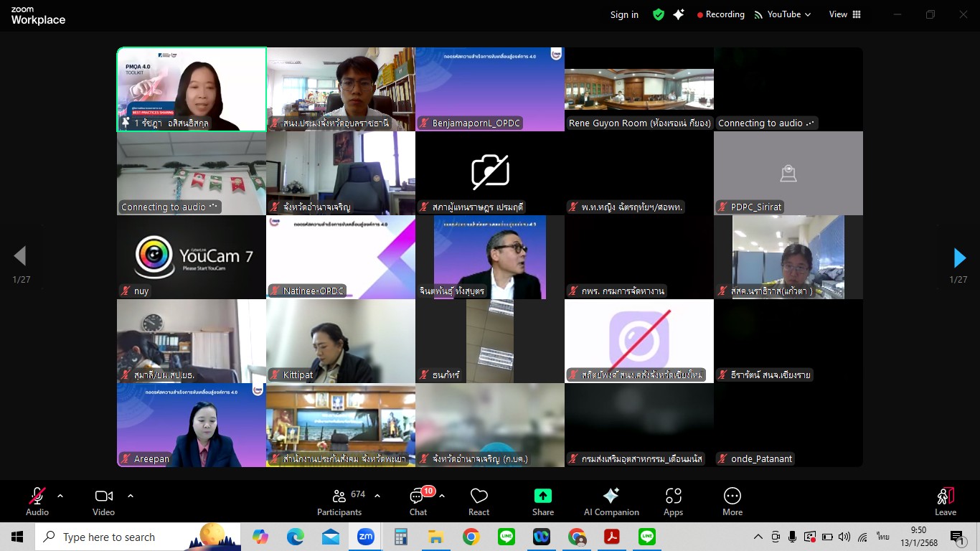Show hidden system tray icons
Screen dimensions: 980x551
[x=758, y=537]
